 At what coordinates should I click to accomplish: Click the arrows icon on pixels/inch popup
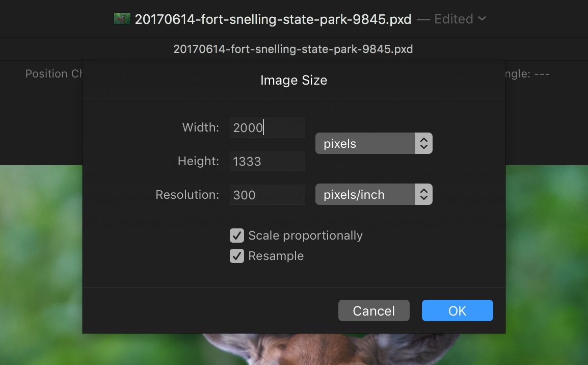click(x=423, y=195)
